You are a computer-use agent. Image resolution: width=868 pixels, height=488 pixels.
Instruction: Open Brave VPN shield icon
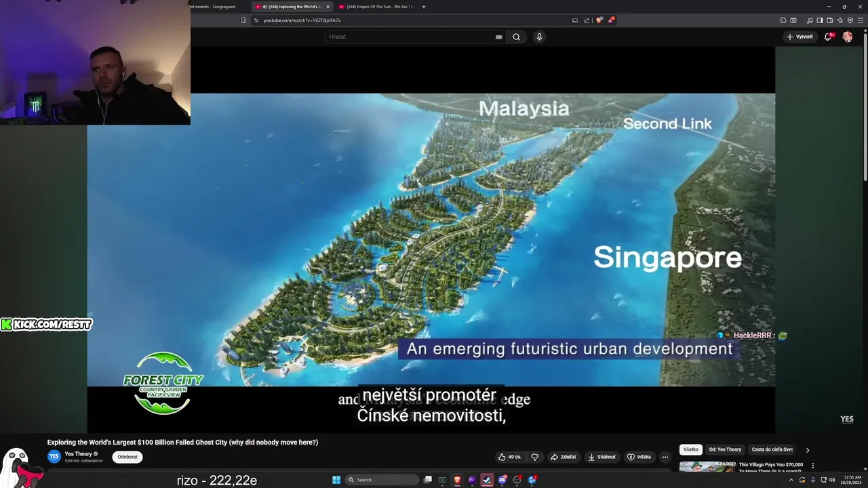click(x=850, y=20)
